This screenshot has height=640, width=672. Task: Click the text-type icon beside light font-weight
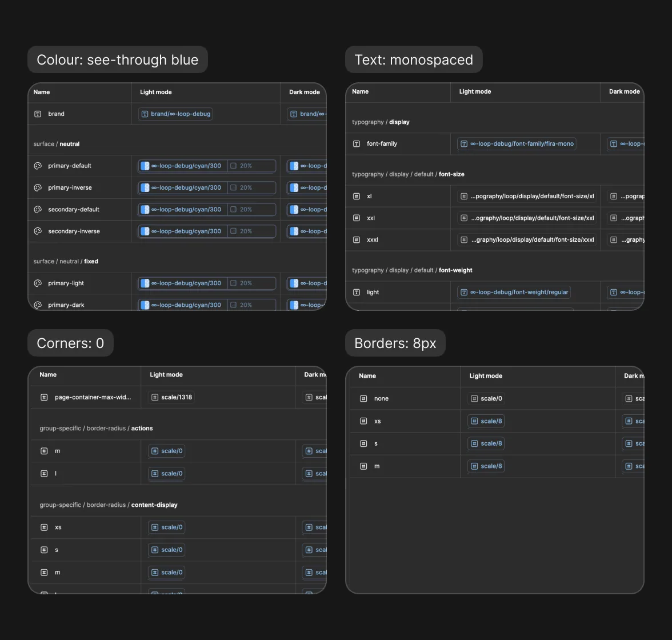pos(357,293)
